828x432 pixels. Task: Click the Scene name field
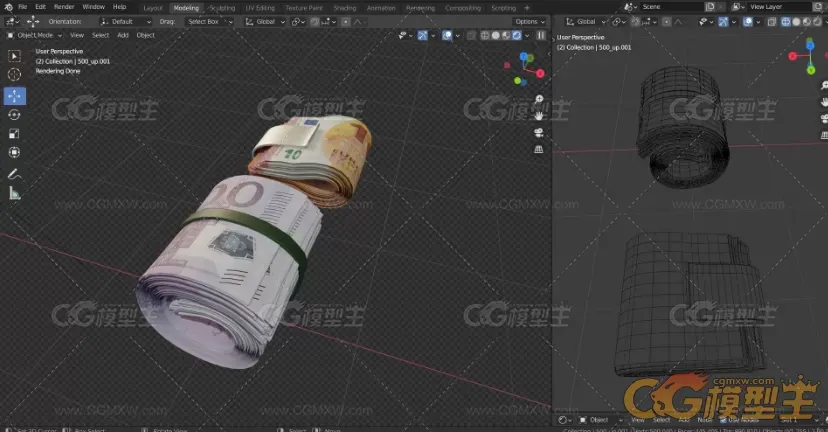click(671, 7)
